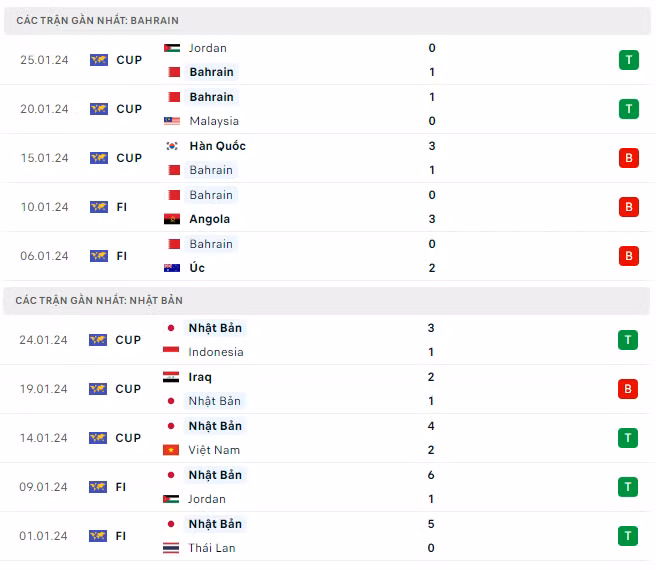This screenshot has width=656, height=570.
Task: Click the Iraq flag icon
Action: 171,377
